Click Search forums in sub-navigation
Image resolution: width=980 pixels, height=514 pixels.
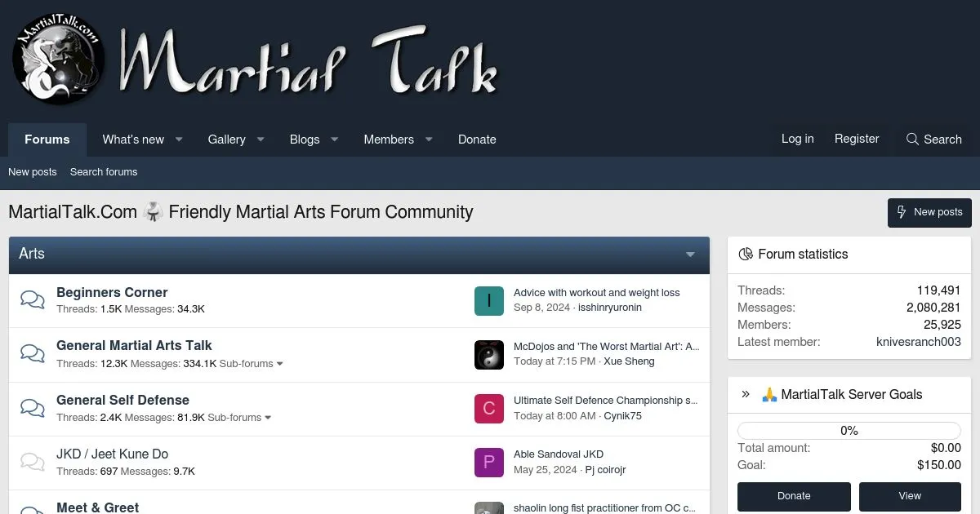104,172
